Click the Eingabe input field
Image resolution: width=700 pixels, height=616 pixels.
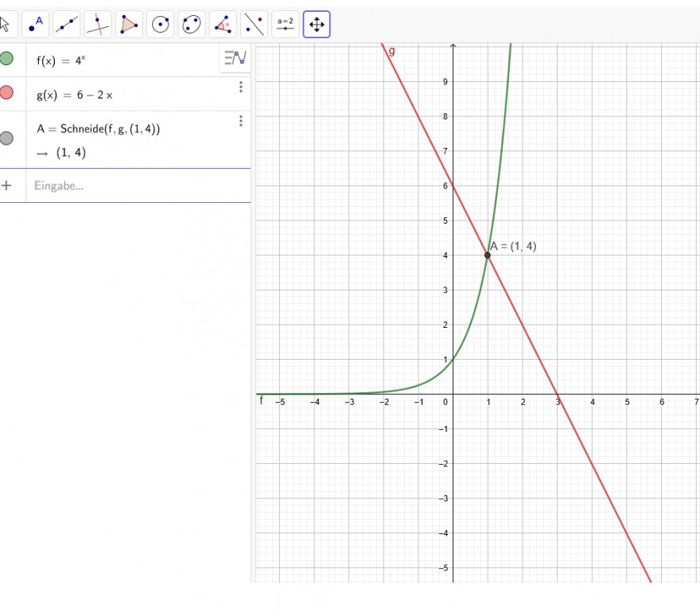click(138, 185)
